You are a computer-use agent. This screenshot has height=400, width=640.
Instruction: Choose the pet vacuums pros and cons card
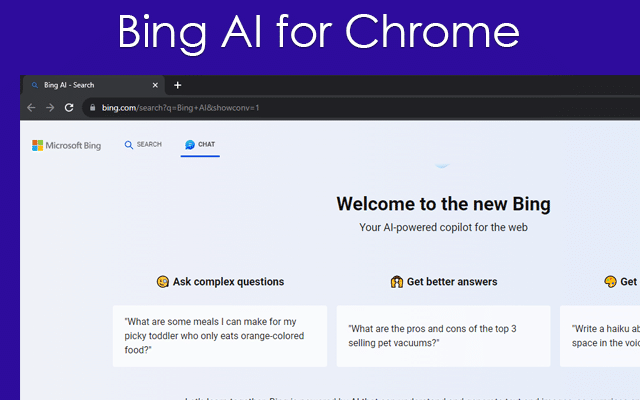click(443, 336)
